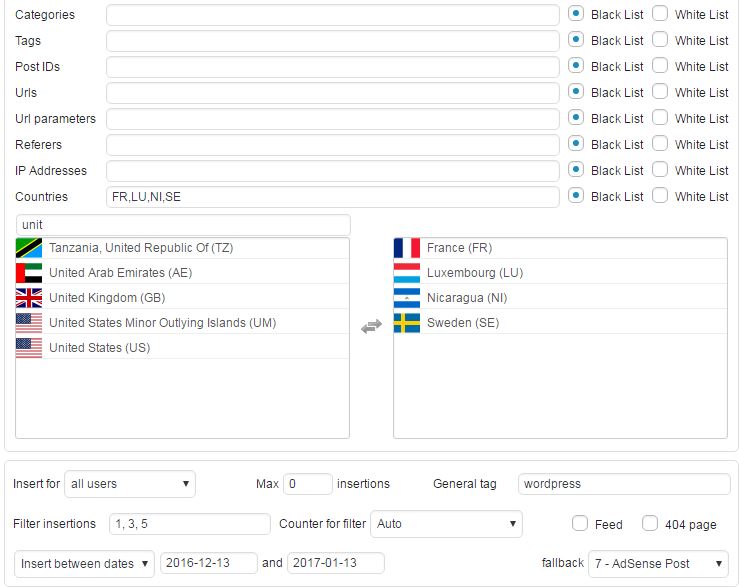Click the Categories input field
The image size is (739, 587).
333,15
